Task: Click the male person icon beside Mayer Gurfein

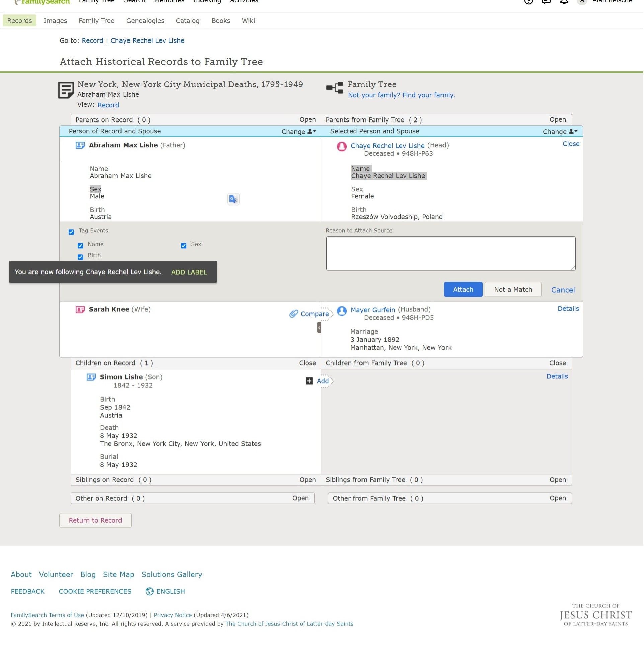Action: click(x=342, y=311)
